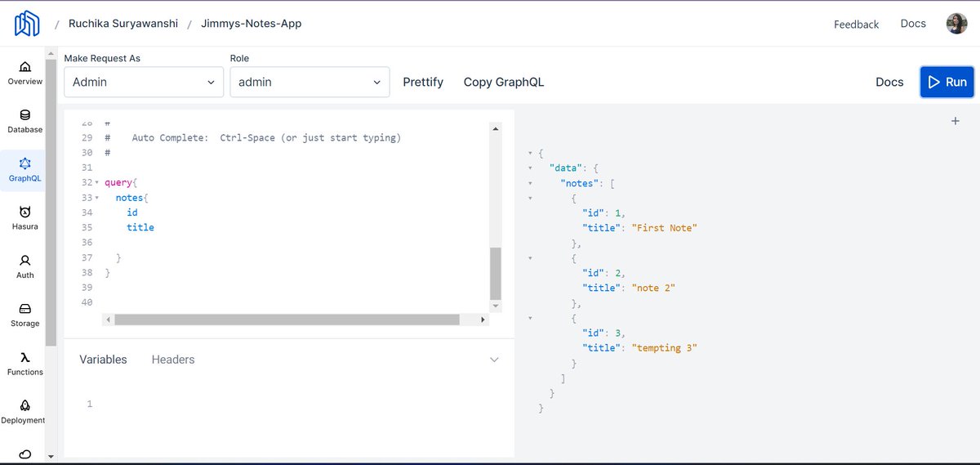Open the Ruchika Suryawanshi workspace breadcrumb
Viewport: 980px width, 465px height.
[x=122, y=24]
